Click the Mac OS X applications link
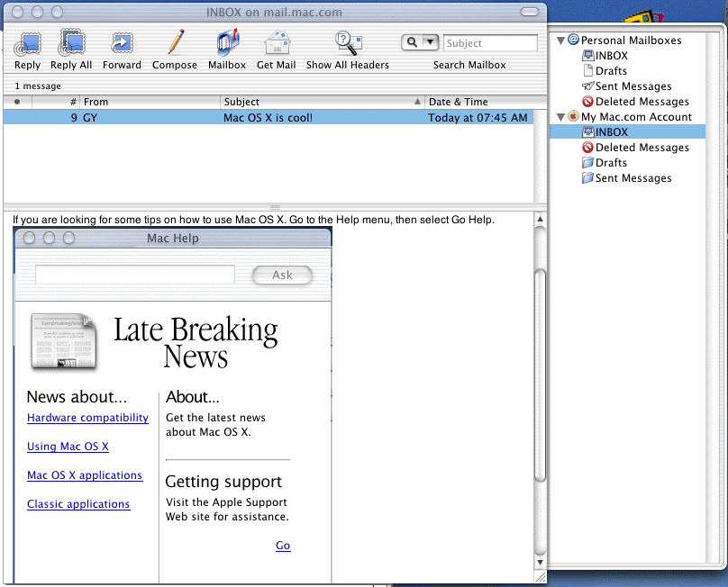This screenshot has height=587, width=728. (85, 475)
